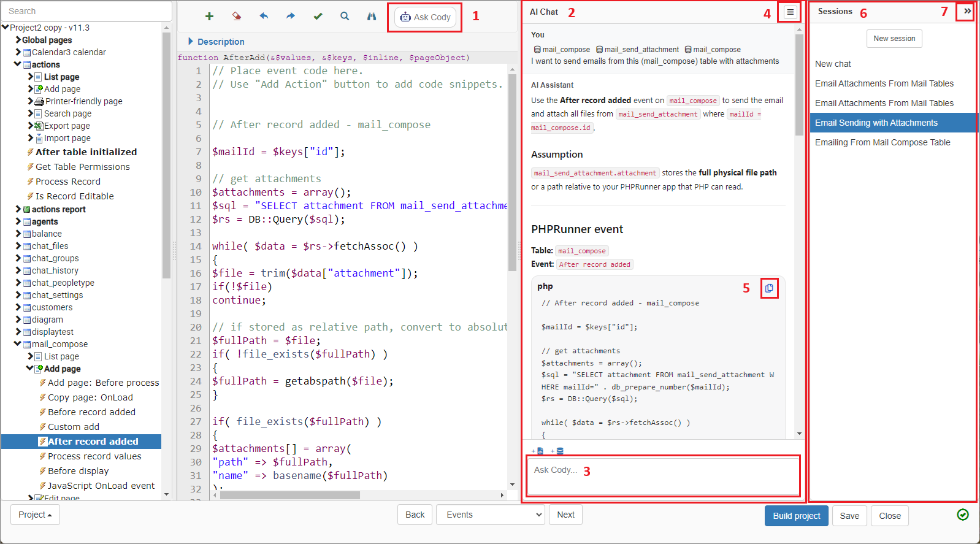Click the redo arrow icon
Viewport: 980px width, 544px height.
point(291,17)
